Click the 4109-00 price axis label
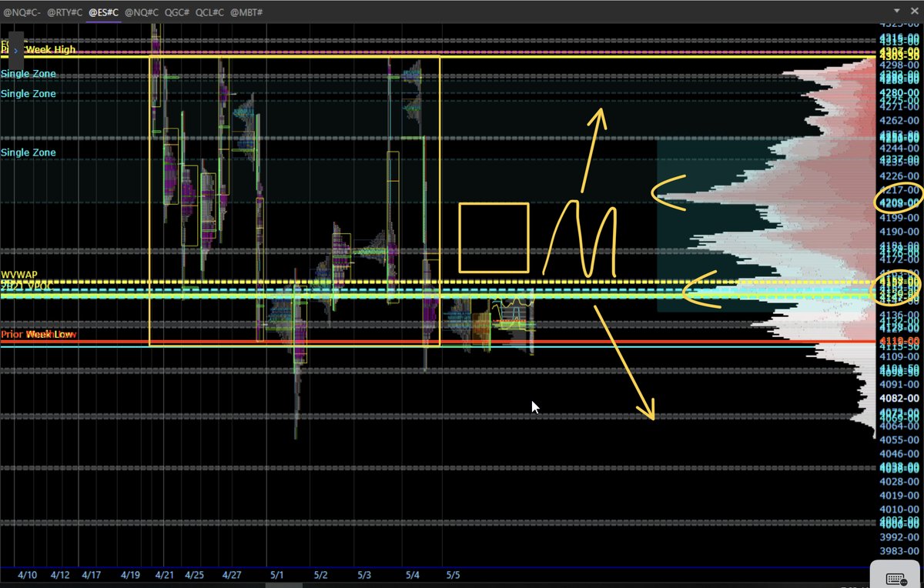Viewport: 924px width, 588px height. [900, 356]
